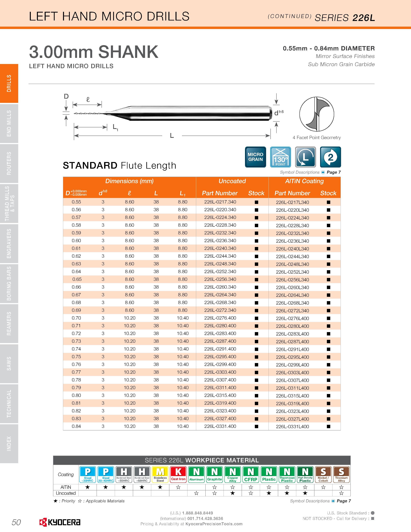411x532 pixels.
Task: Open the BORING BARS side tab
Action: pyautogui.click(x=9, y=284)
